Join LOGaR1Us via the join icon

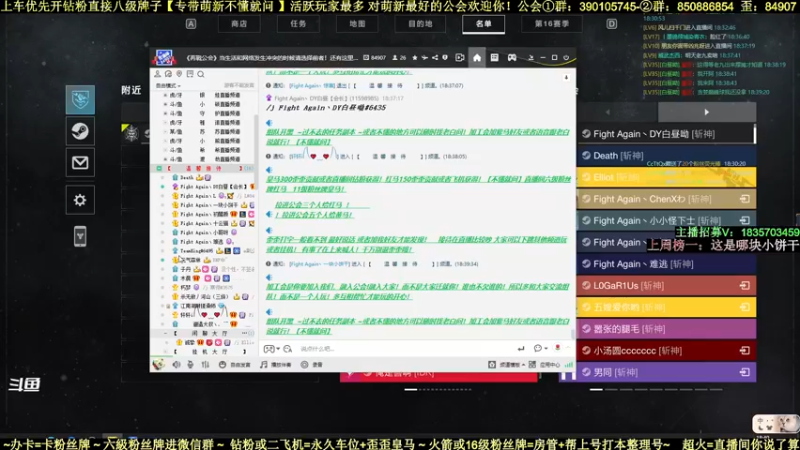click(x=745, y=286)
